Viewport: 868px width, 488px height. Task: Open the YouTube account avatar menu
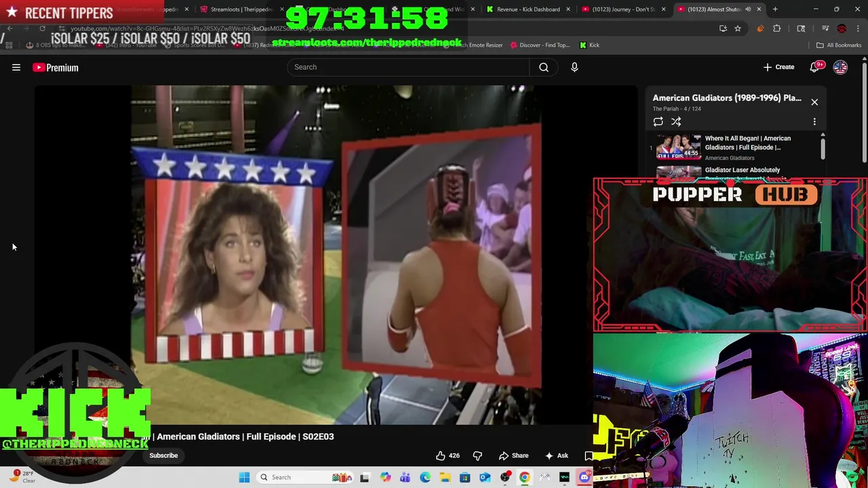pyautogui.click(x=840, y=67)
